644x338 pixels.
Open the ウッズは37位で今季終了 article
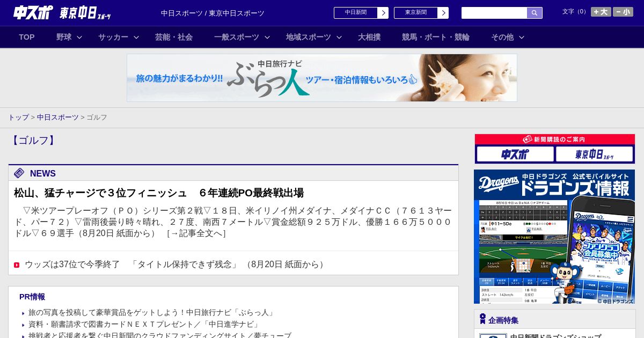(x=175, y=264)
